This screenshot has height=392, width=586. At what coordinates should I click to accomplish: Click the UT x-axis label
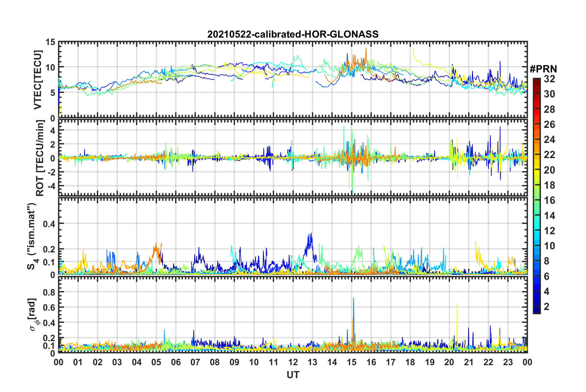[293, 375]
